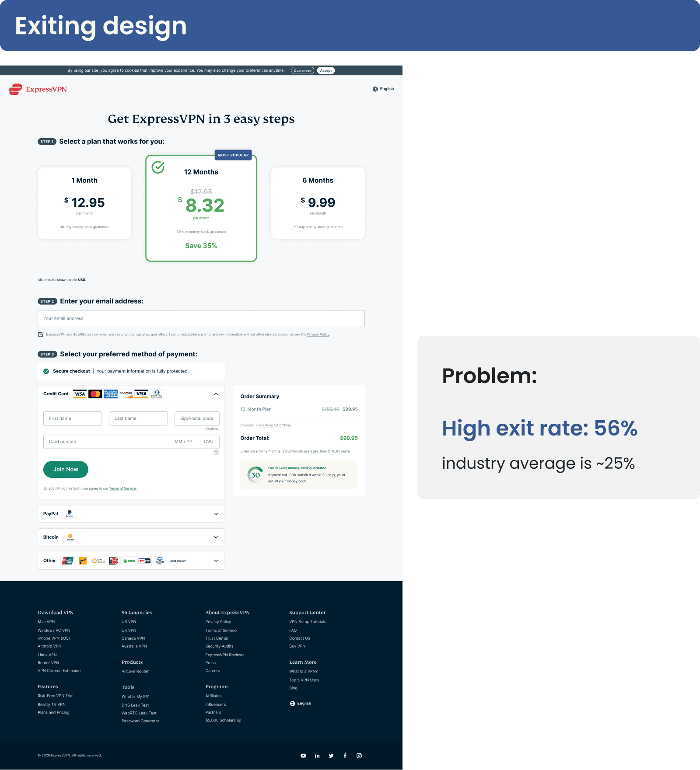Accept cookies with the Accept button
The height and width of the screenshot is (770, 700).
(x=326, y=70)
